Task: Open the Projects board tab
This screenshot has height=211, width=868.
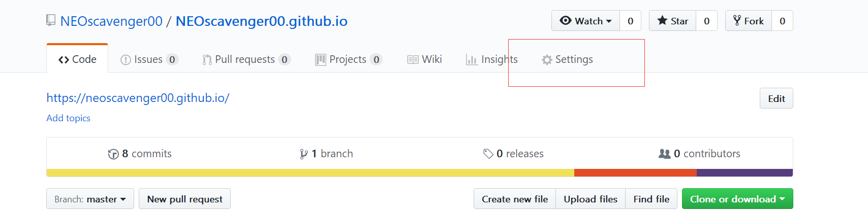Action: pyautogui.click(x=349, y=59)
